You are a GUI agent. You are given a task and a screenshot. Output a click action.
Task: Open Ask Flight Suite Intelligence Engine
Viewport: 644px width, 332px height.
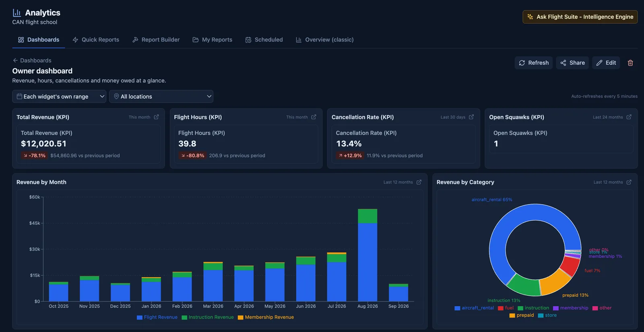[x=580, y=17]
